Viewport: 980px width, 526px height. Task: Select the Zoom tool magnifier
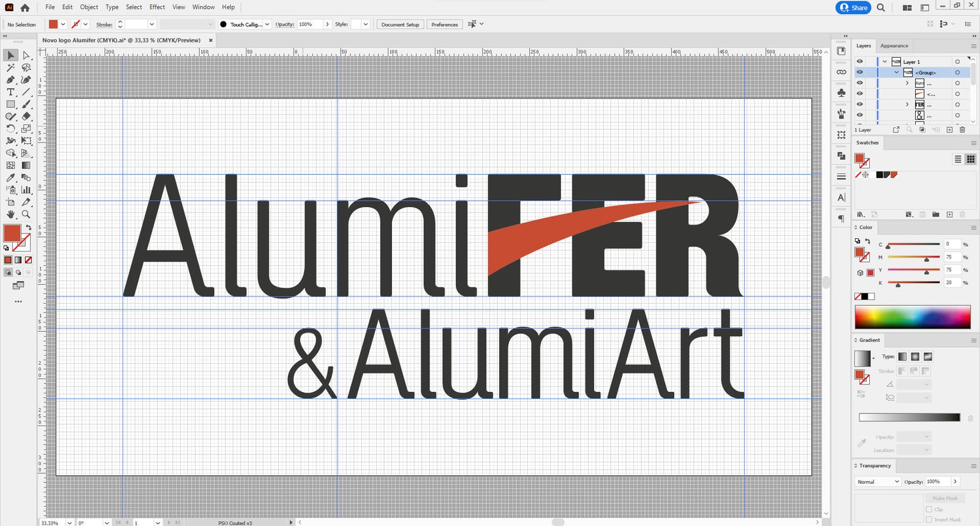point(26,214)
